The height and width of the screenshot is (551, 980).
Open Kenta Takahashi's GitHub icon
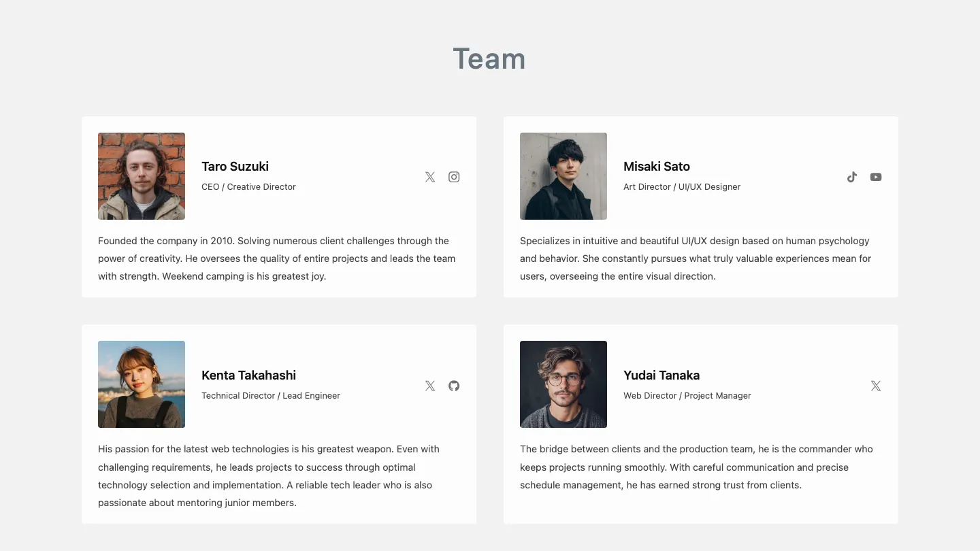(454, 386)
